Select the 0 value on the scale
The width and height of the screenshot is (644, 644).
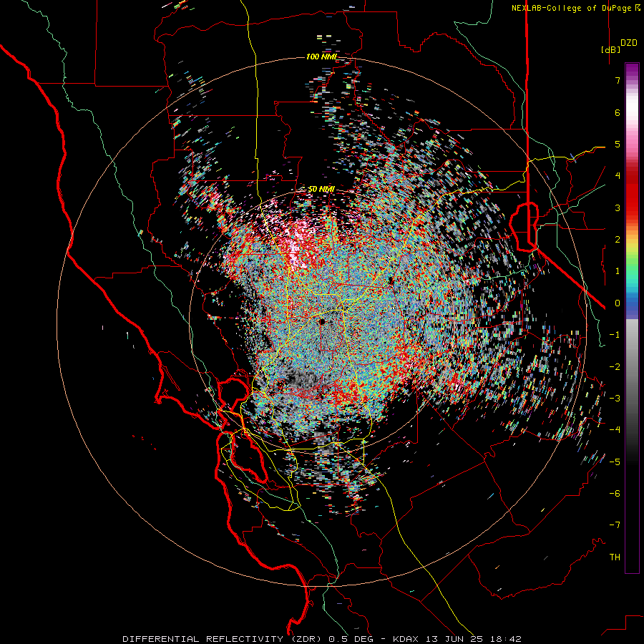pos(618,303)
